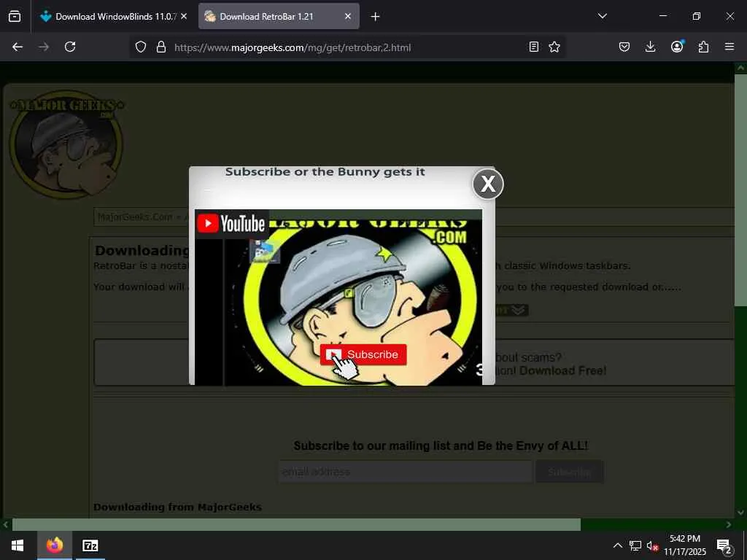Image resolution: width=747 pixels, height=560 pixels.
Task: Click the red YouTube Subscribe button
Action: click(x=363, y=354)
